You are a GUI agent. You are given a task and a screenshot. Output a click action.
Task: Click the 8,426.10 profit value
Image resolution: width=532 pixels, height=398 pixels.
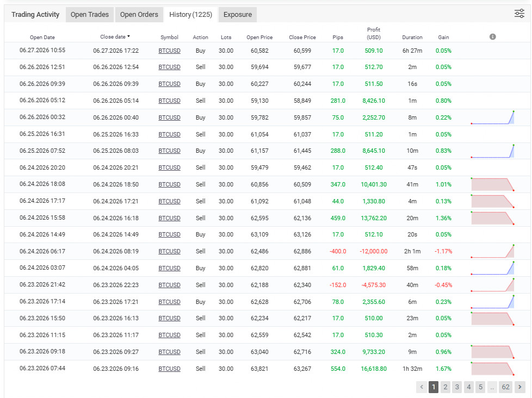pyautogui.click(x=374, y=101)
